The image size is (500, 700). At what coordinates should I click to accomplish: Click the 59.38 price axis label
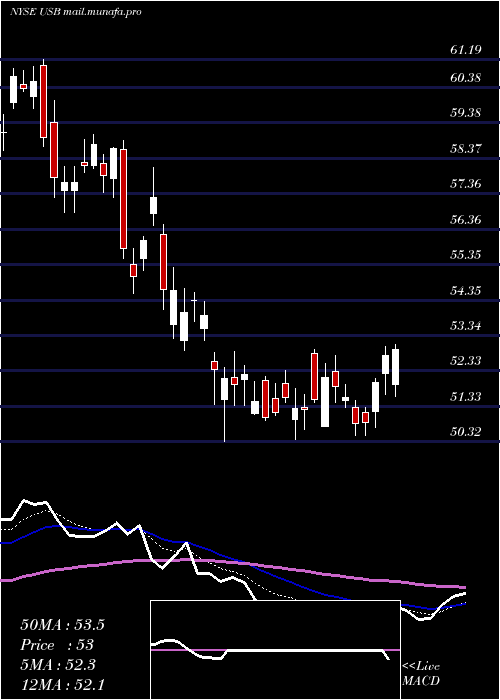tap(466, 112)
